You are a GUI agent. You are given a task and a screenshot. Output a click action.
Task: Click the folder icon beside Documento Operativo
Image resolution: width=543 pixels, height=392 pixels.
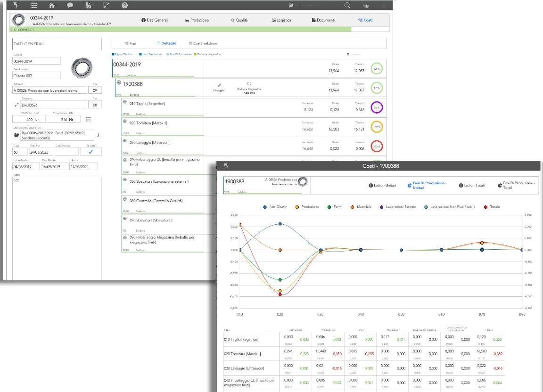coord(16,135)
